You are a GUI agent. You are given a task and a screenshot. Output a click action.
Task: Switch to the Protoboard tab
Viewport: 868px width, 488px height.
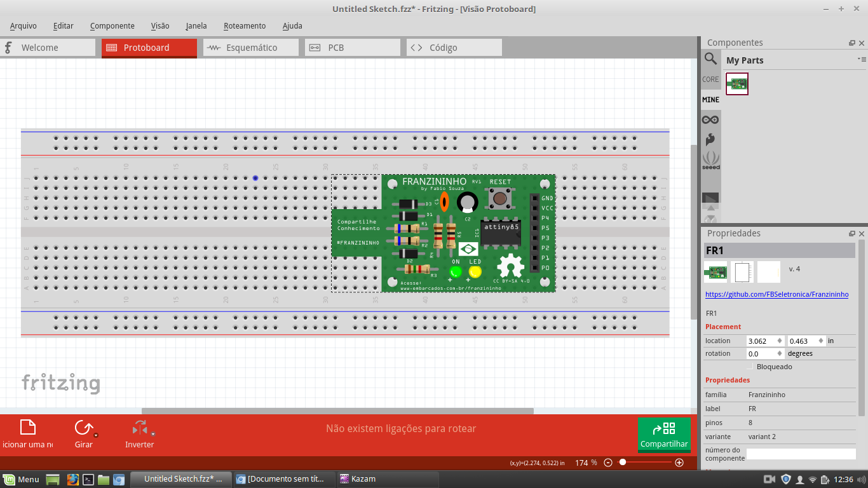[149, 48]
